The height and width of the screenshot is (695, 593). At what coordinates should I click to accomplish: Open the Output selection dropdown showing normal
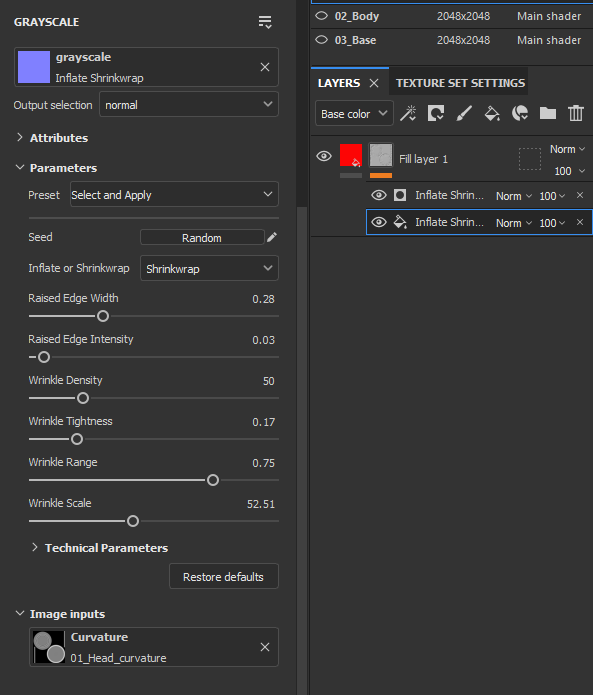189,105
